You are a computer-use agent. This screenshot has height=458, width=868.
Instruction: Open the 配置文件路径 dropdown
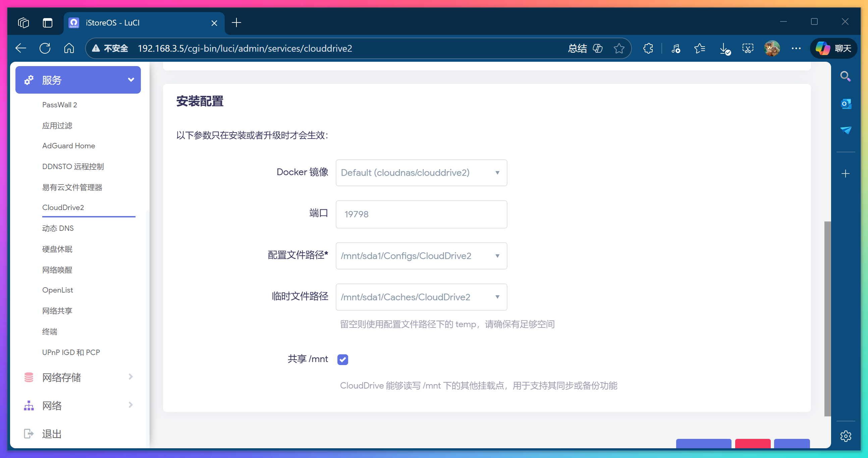pos(421,256)
